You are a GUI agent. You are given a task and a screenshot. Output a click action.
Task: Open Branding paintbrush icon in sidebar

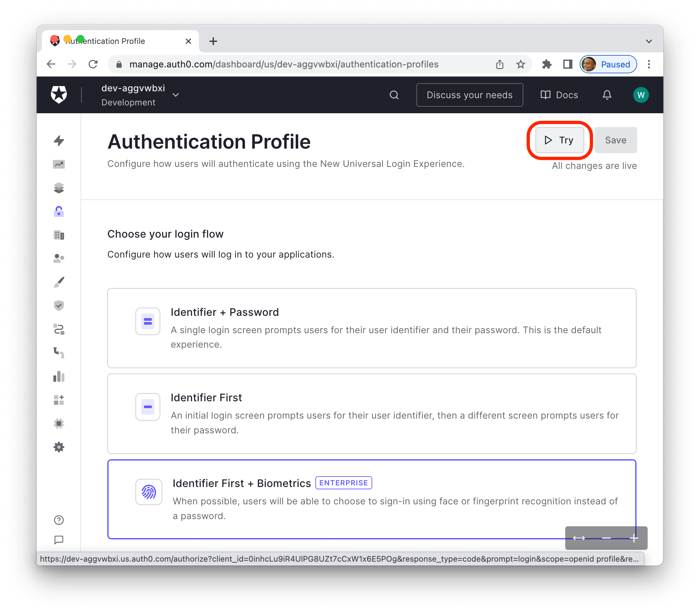59,282
